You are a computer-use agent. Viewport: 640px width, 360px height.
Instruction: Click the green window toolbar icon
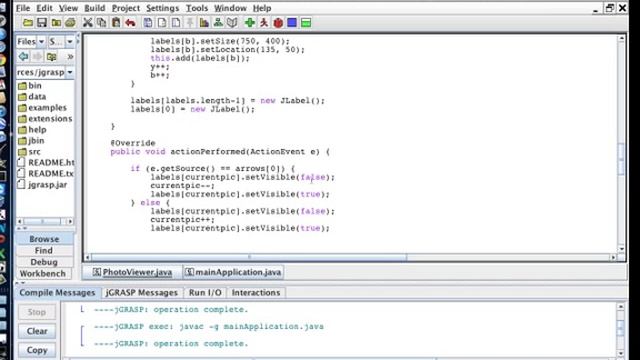[x=306, y=23]
